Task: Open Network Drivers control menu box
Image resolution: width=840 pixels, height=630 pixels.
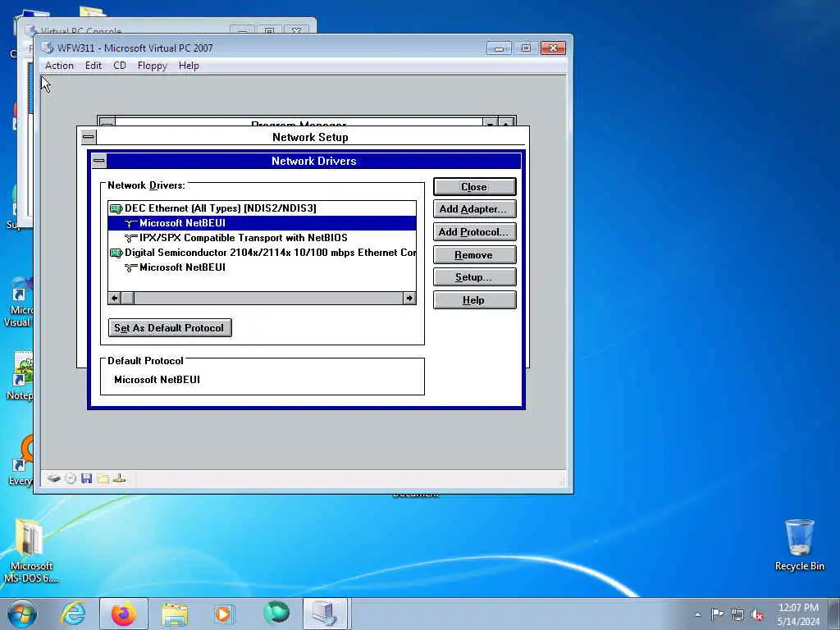Action: pos(99,161)
